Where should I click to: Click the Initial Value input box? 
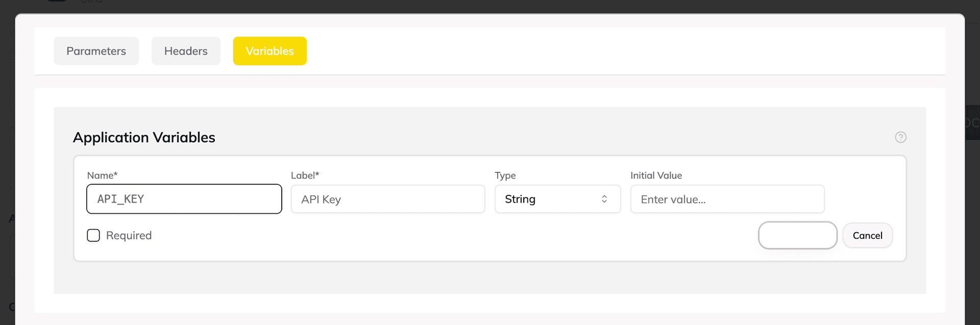tap(727, 199)
